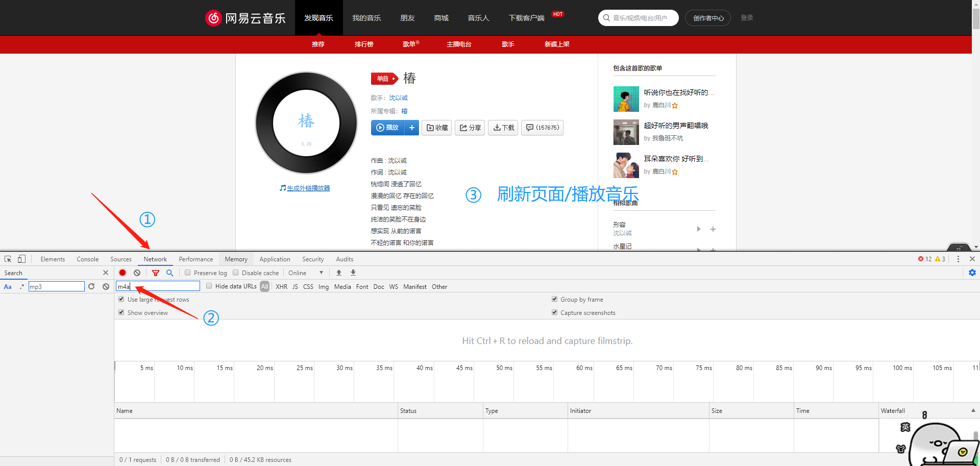
Task: Click the import HAR upload arrow icon
Action: [339, 273]
